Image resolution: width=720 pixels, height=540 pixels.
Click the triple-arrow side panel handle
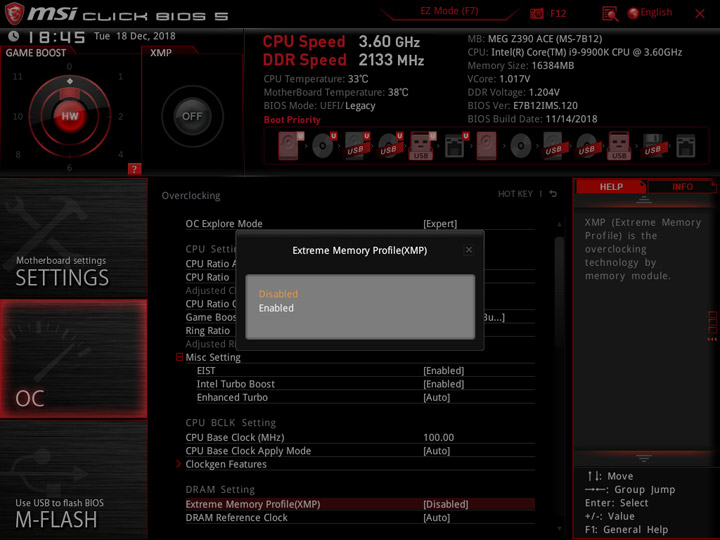712,339
